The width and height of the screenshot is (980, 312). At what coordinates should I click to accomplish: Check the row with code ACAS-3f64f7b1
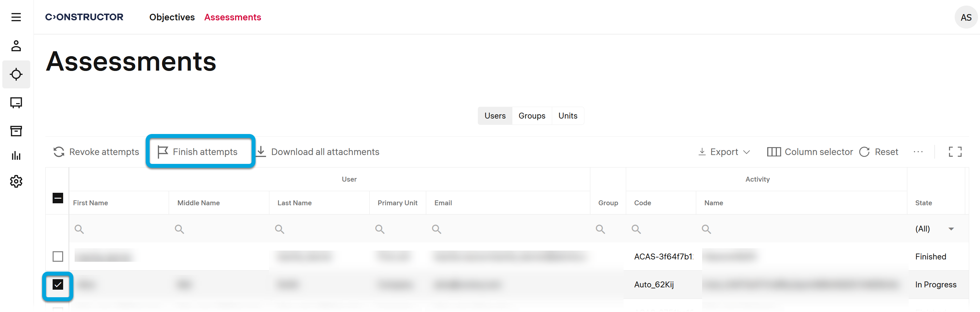click(x=58, y=256)
